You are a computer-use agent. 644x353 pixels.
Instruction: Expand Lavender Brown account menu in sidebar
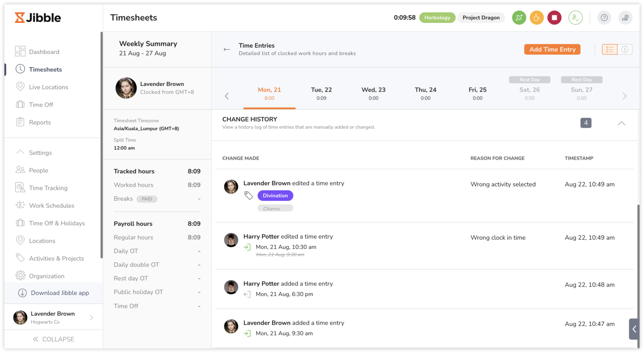(91, 318)
